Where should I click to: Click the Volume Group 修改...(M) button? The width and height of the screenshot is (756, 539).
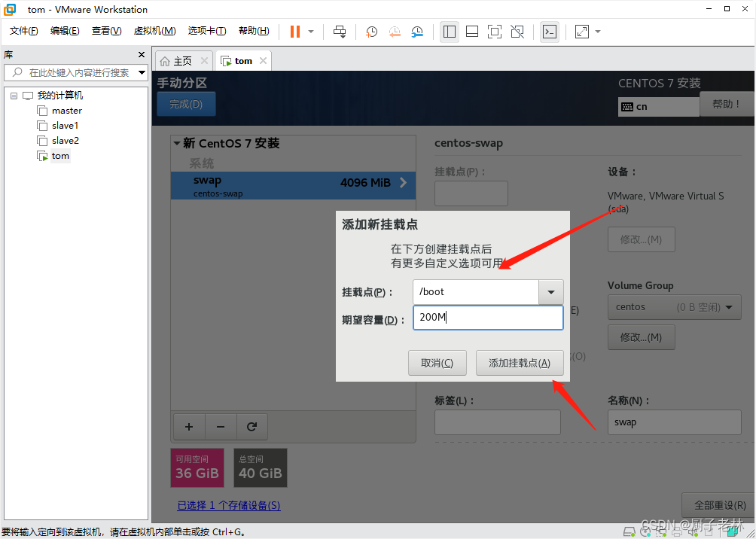(642, 337)
